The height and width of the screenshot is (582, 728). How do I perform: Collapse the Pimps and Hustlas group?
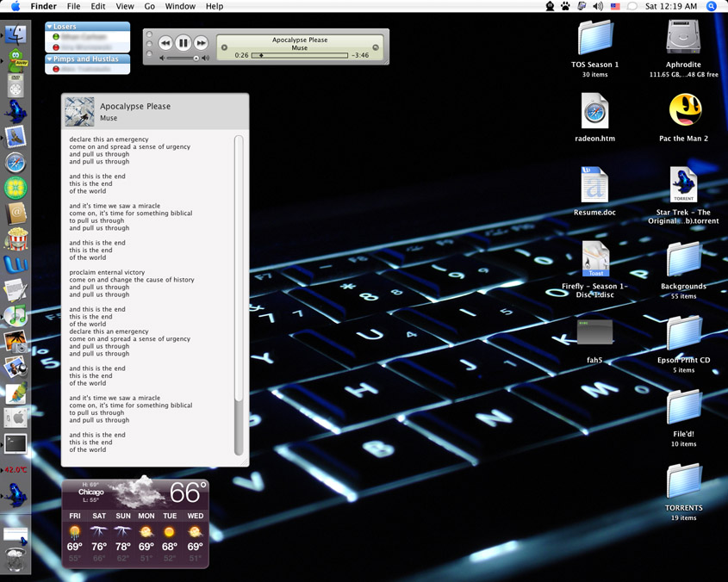50,59
